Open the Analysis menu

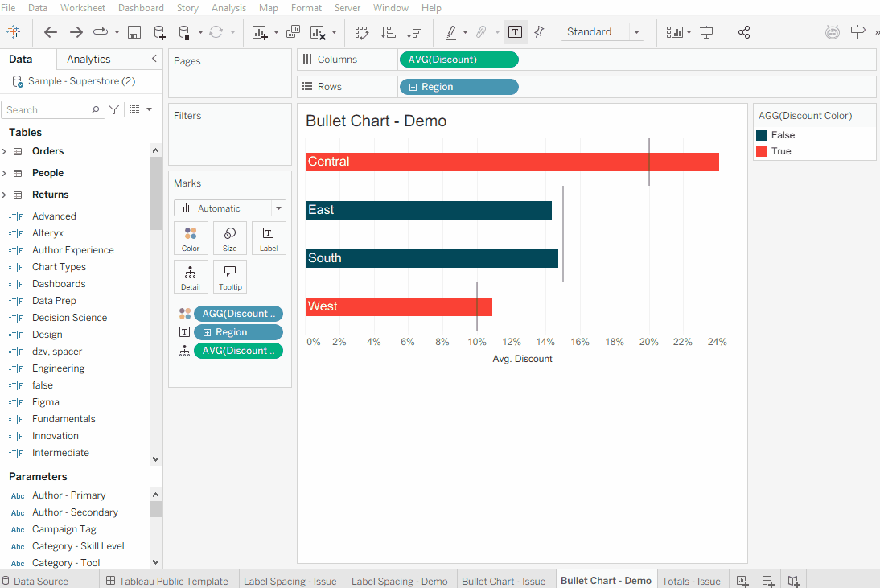pos(228,8)
